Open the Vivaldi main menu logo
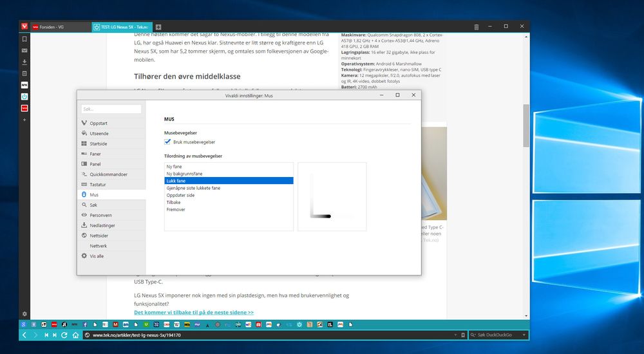This screenshot has height=354, width=644. tap(24, 26)
